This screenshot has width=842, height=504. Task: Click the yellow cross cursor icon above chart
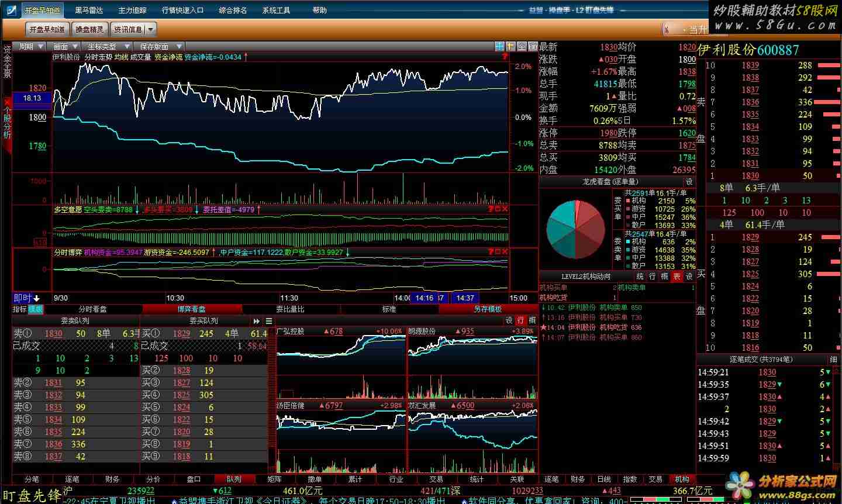[x=510, y=46]
